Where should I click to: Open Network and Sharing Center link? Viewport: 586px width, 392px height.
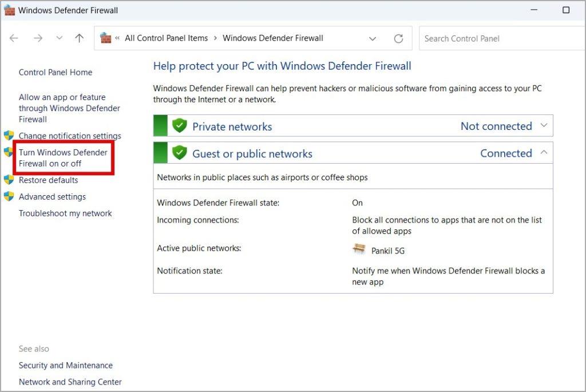[x=70, y=382]
